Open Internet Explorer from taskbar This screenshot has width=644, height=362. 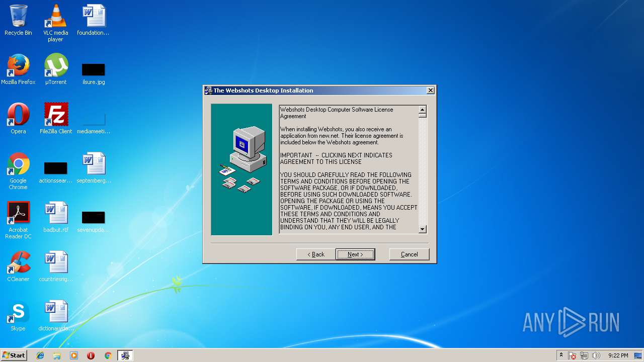click(x=40, y=355)
